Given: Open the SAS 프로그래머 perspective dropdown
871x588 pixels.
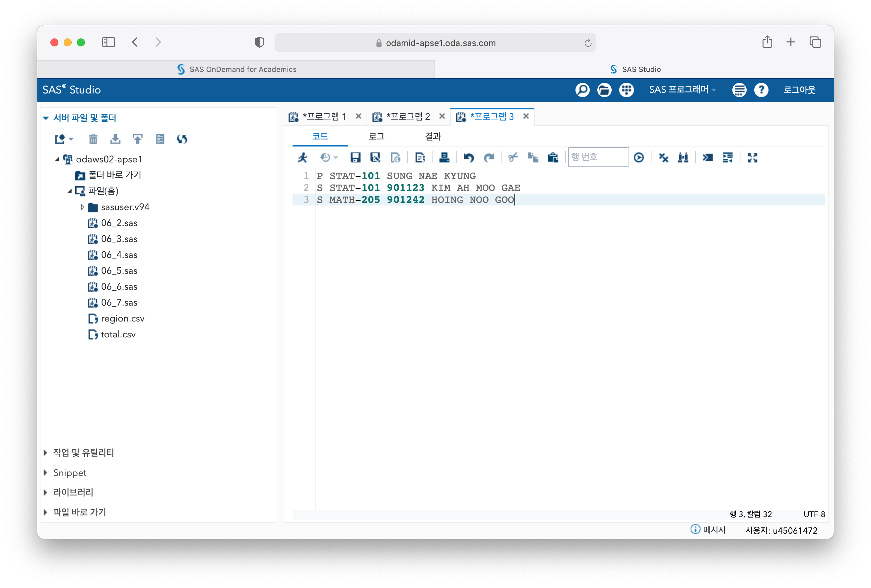Looking at the screenshot, I should [x=682, y=90].
